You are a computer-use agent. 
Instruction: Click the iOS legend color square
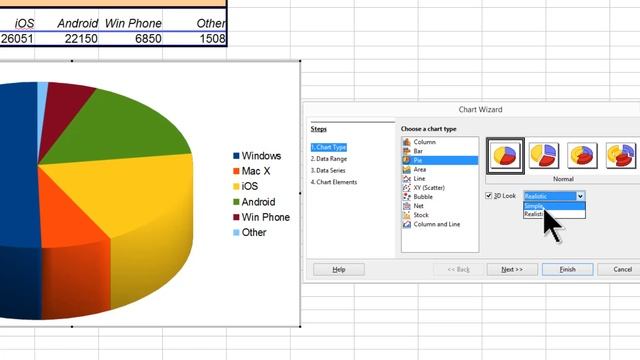point(236,187)
